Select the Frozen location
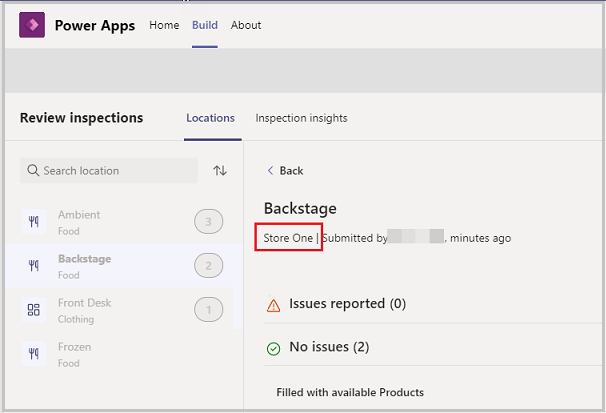The height and width of the screenshot is (413, 606). point(122,354)
